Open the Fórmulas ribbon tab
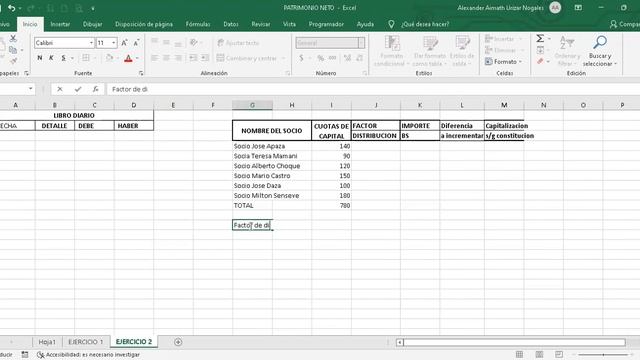 pos(198,24)
